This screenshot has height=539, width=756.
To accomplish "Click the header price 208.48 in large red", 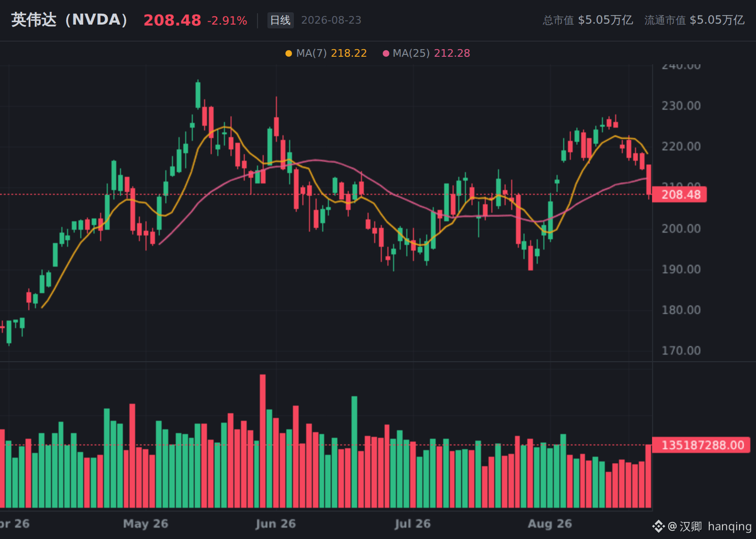I will pos(172,20).
